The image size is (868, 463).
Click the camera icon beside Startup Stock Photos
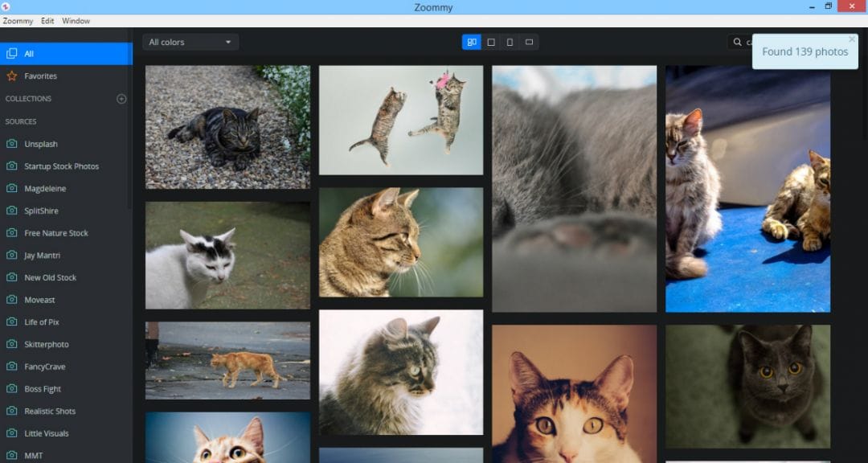[x=11, y=166]
